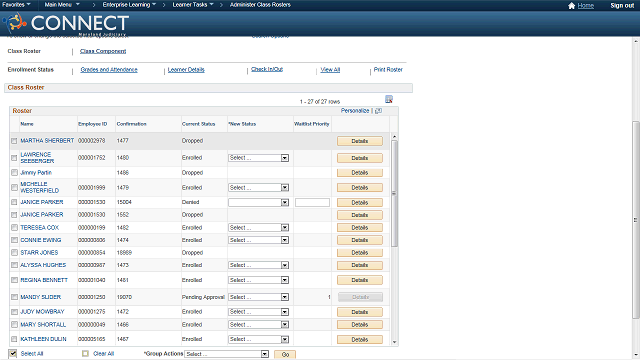This screenshot has height=360, width=640.
Task: Click Waitlist Priority field for JANICE PARKER
Action: (x=312, y=202)
